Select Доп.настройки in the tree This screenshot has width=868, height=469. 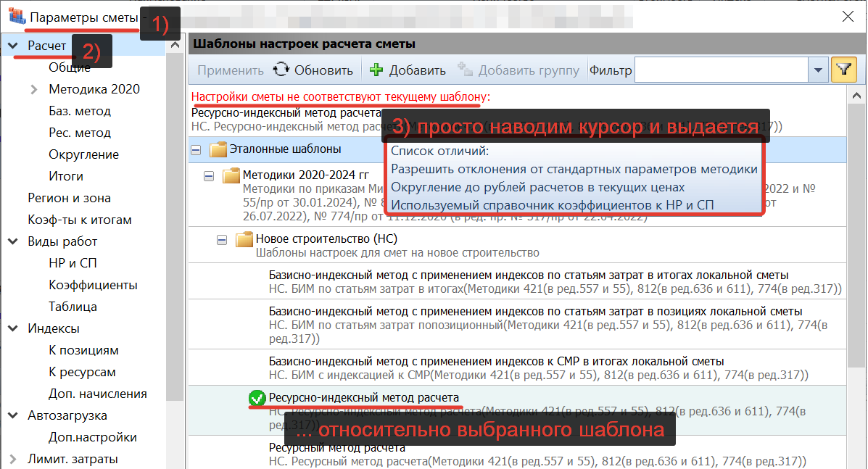point(92,437)
